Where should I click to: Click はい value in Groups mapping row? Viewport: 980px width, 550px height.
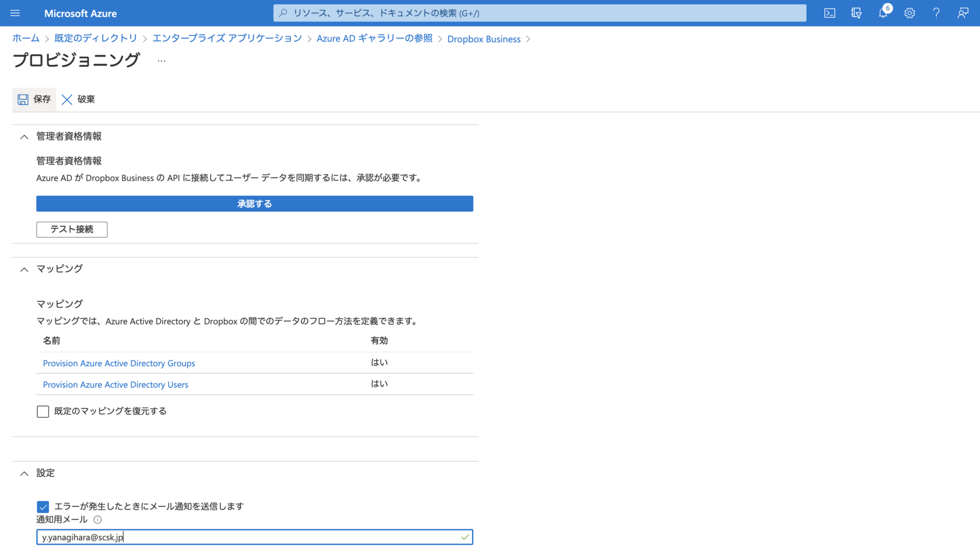pos(379,363)
